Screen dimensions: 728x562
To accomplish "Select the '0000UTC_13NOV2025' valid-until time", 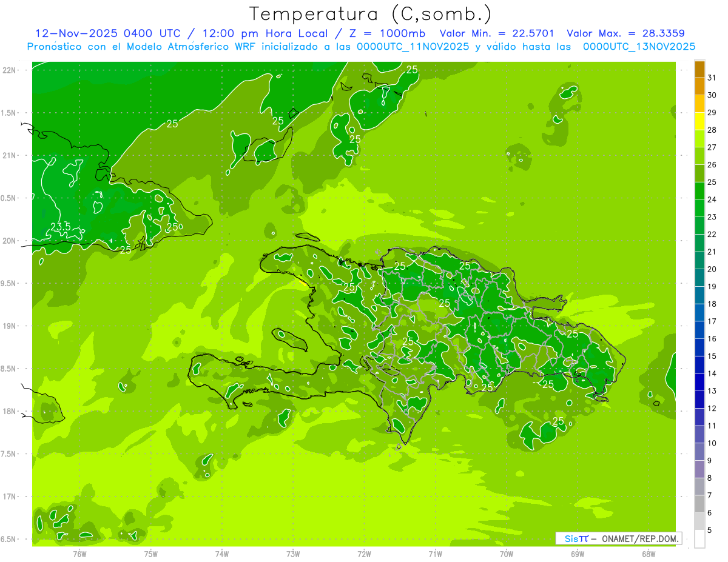I will (x=639, y=47).
